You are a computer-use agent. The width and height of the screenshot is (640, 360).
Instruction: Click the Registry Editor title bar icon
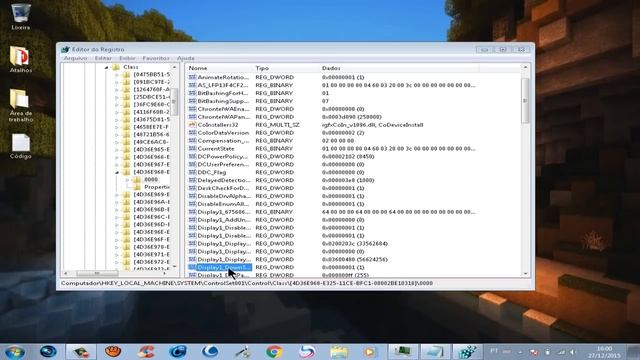(x=65, y=49)
